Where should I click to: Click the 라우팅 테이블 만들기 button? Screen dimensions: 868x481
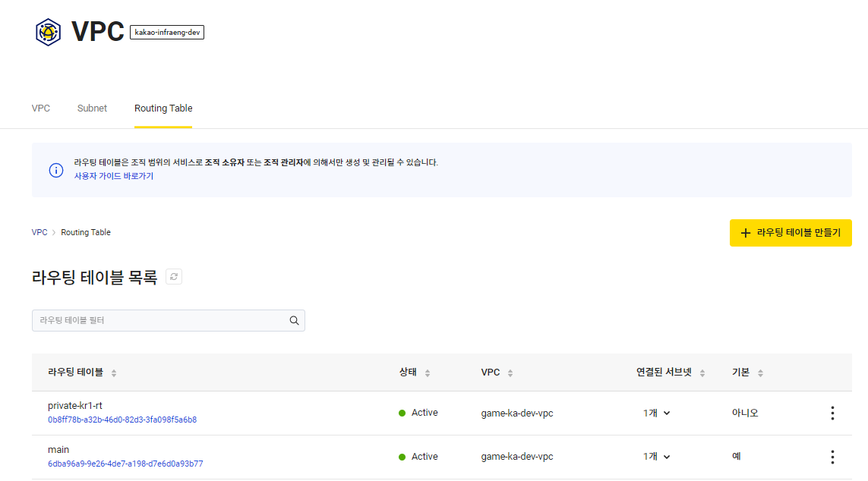tap(790, 233)
